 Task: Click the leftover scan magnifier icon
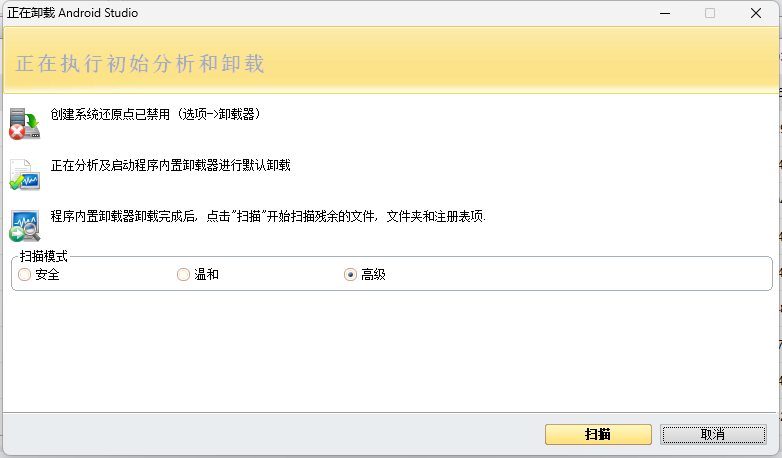tap(24, 226)
